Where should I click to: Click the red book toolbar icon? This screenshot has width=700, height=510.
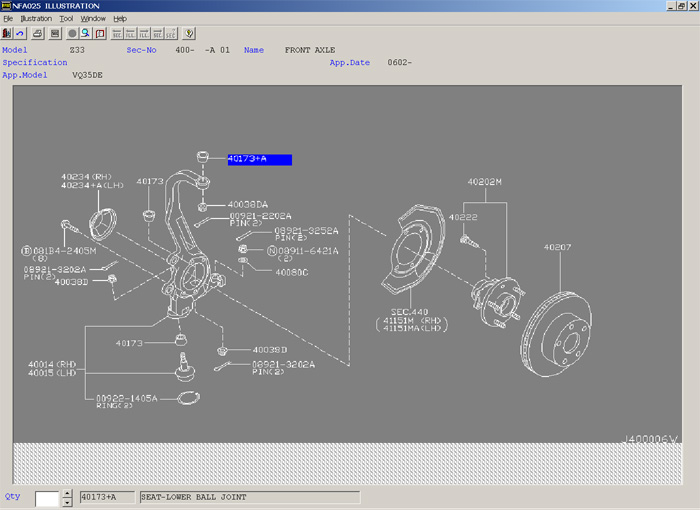pyautogui.click(x=100, y=33)
